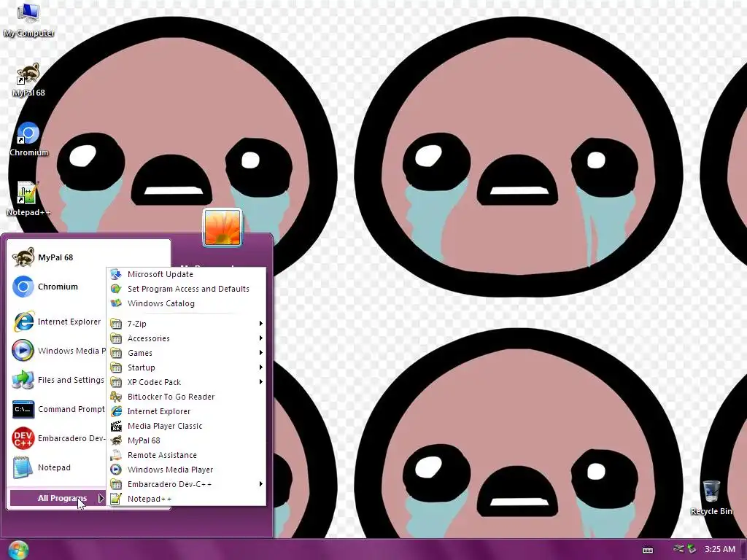
Task: Open My Computer desktop icon
Action: pyautogui.click(x=28, y=20)
